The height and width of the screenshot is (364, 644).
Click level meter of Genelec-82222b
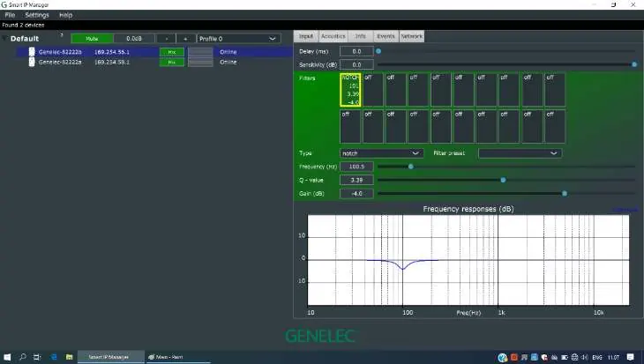click(200, 52)
